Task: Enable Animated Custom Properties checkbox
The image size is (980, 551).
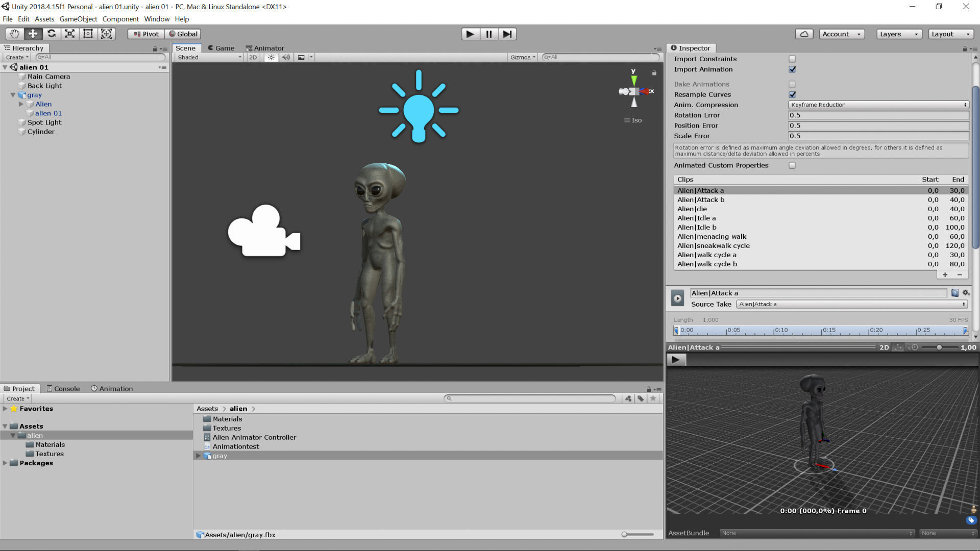Action: click(x=792, y=165)
